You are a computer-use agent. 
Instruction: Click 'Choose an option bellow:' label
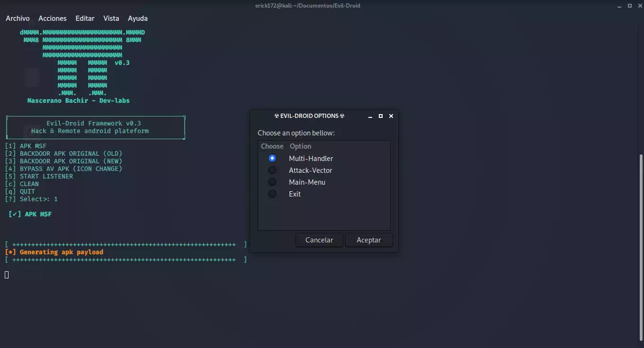296,133
